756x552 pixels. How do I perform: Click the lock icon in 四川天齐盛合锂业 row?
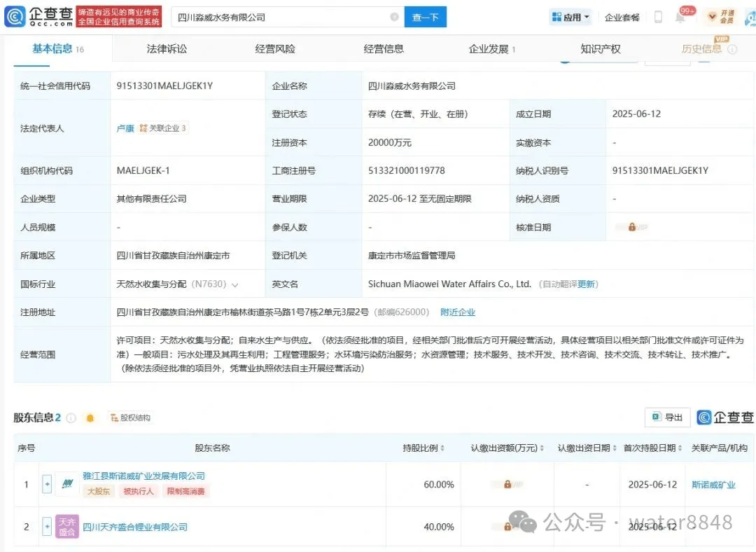[507, 526]
